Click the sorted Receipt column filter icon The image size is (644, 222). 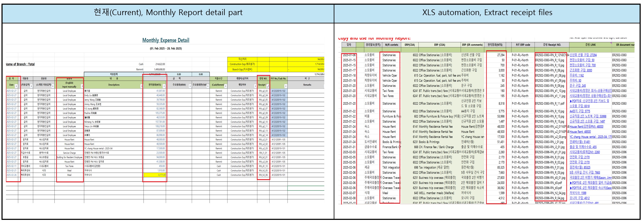click(x=268, y=86)
